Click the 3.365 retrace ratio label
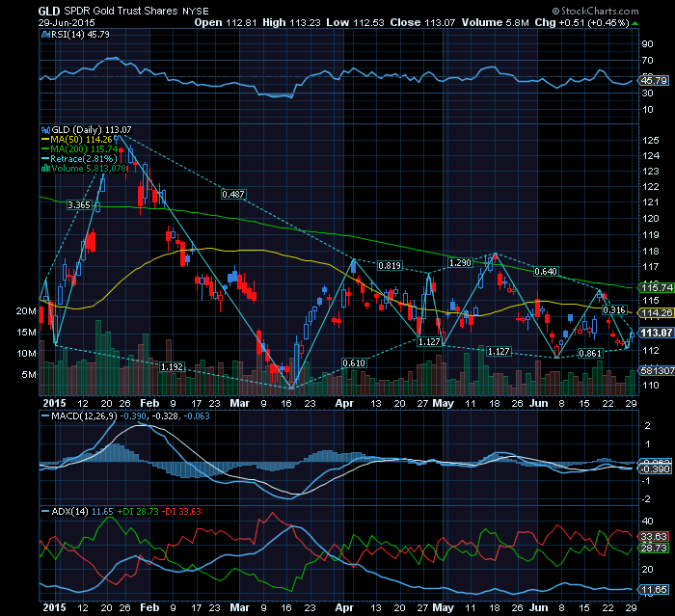The width and height of the screenshot is (675, 616). pos(79,205)
